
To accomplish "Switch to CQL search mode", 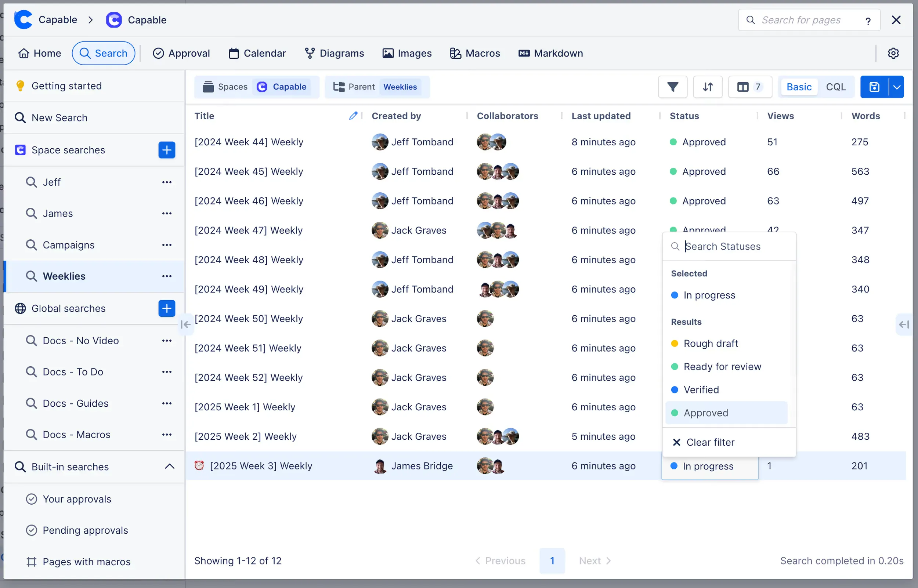I will pos(836,87).
